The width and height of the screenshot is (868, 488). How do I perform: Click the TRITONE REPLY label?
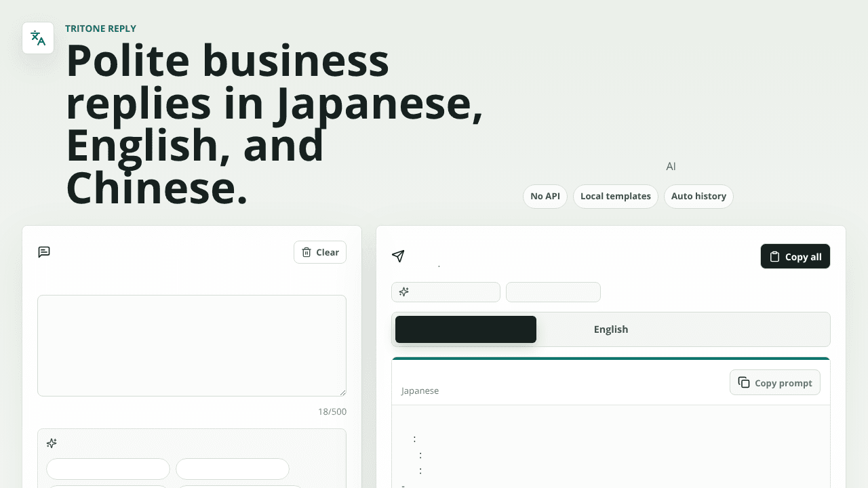[100, 28]
